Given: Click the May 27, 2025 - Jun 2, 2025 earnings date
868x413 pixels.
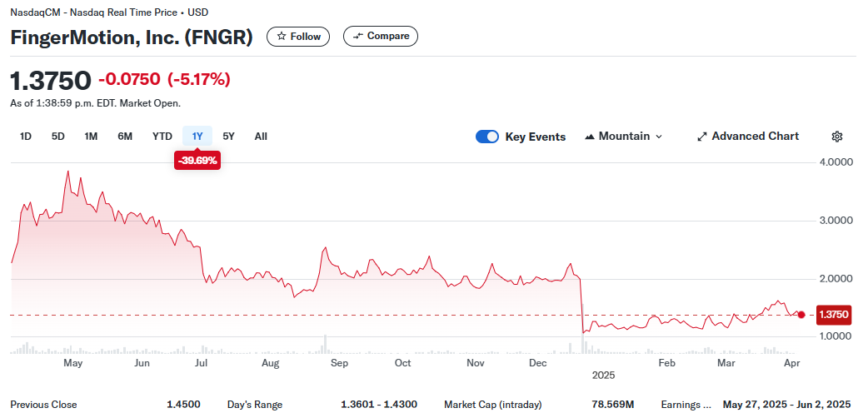Looking at the screenshot, I should pos(786,405).
